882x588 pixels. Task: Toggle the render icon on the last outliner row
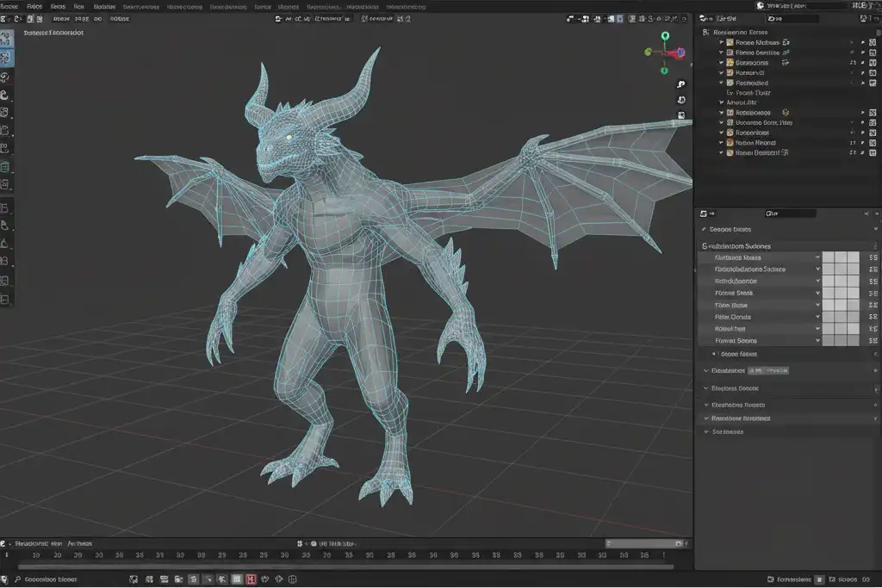coord(873,152)
